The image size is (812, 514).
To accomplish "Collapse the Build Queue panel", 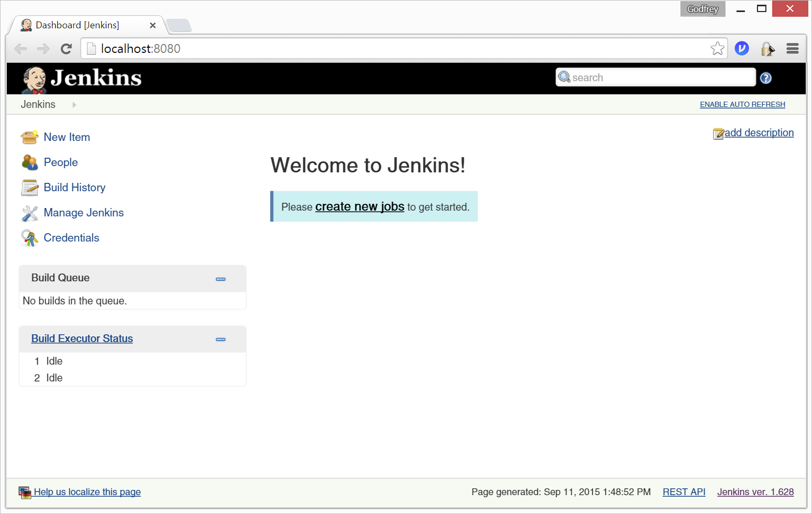I will coord(221,279).
